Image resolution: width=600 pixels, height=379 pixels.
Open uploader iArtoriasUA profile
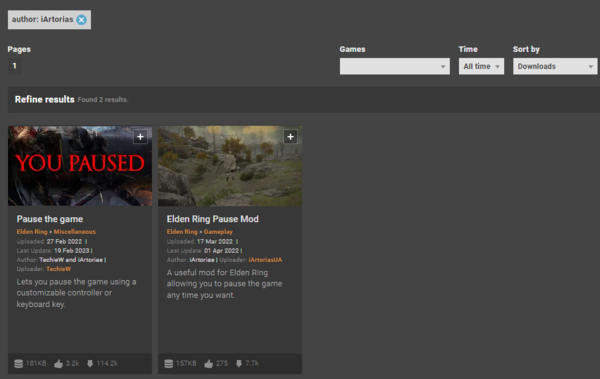[x=265, y=260]
